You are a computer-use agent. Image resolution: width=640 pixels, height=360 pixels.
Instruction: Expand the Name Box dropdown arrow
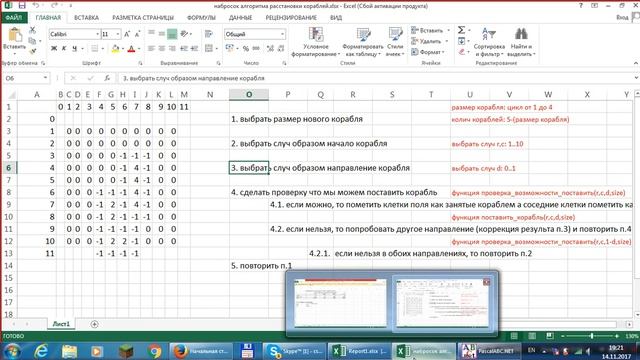pos(45,78)
